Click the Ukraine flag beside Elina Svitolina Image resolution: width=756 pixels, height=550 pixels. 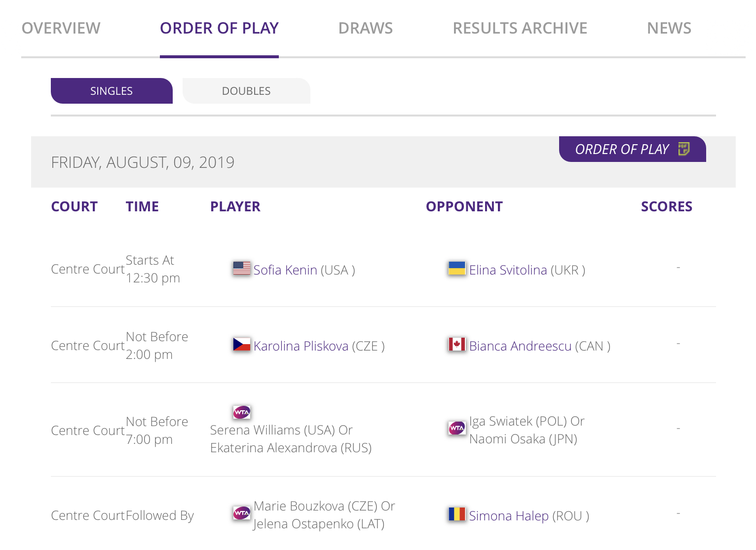457,268
